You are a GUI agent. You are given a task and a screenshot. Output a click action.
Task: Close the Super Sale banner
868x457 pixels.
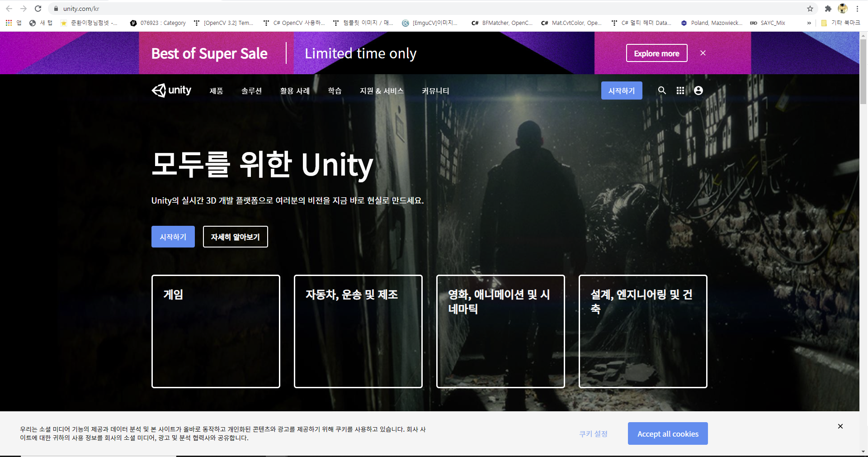pos(703,53)
